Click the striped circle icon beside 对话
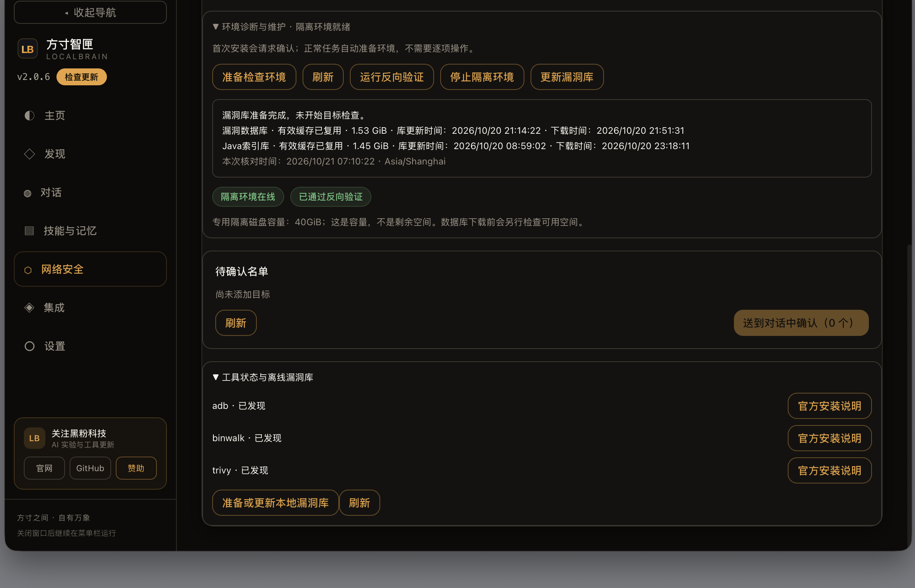The image size is (915, 588). 28,193
